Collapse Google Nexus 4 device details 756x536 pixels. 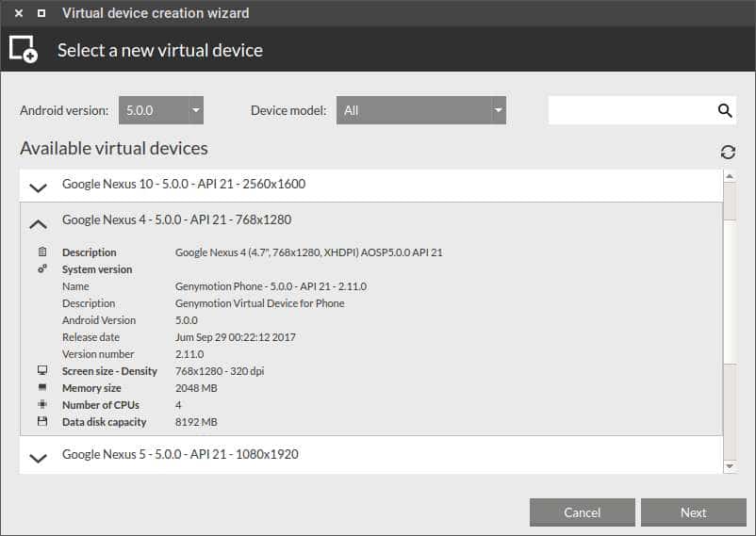coord(38,223)
